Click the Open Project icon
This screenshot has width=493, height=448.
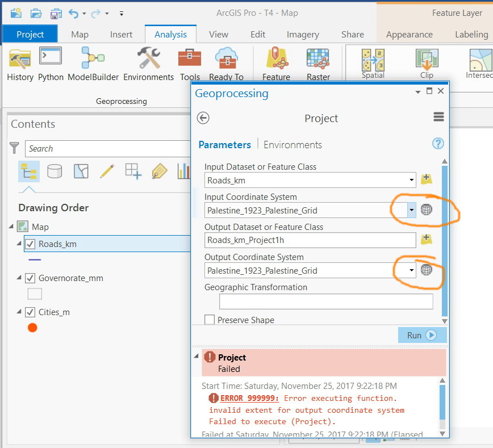36,13
